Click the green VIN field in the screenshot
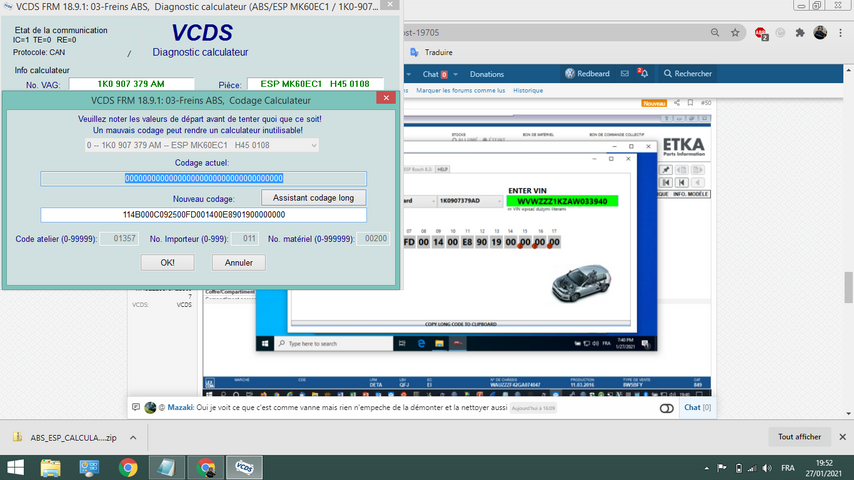The height and width of the screenshot is (480, 854). coord(562,201)
